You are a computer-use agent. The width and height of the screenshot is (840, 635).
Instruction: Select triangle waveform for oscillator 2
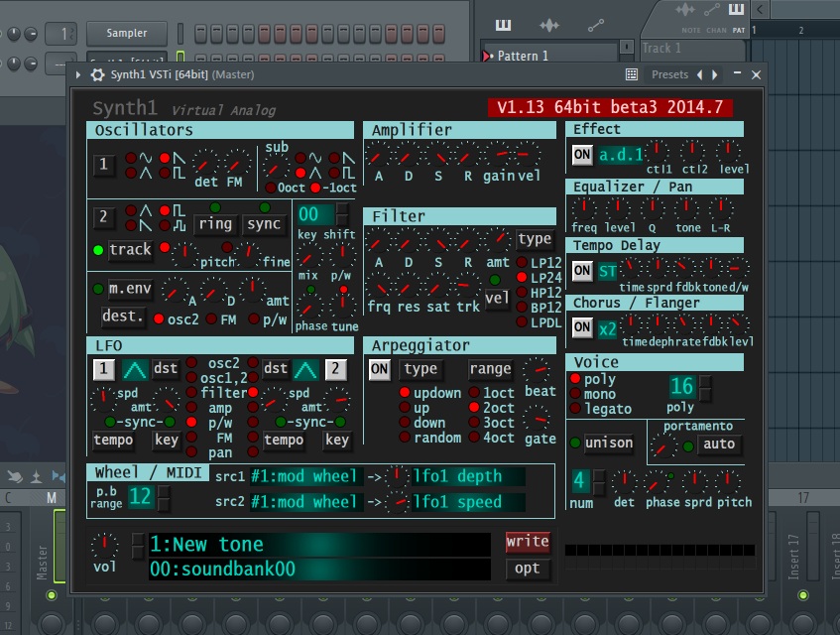point(131,210)
